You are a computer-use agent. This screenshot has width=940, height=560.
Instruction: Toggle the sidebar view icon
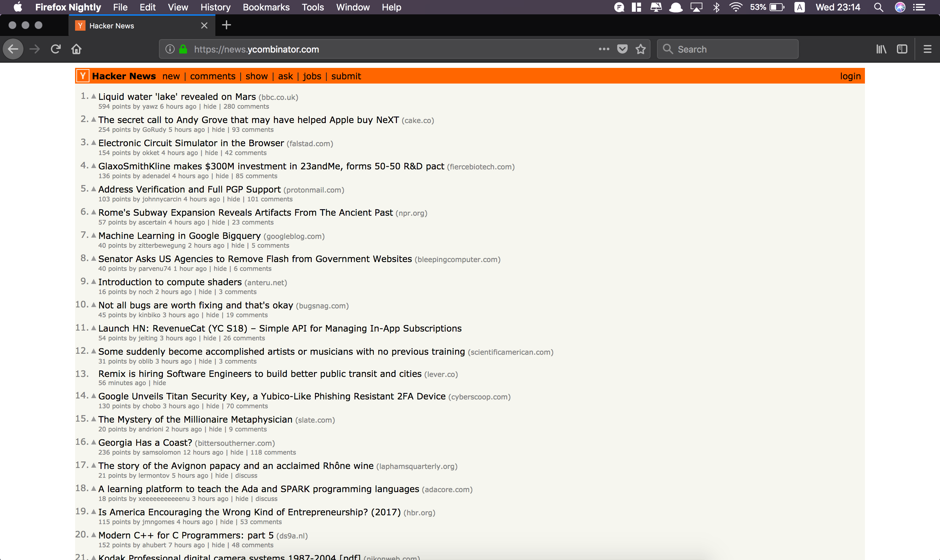coord(902,49)
